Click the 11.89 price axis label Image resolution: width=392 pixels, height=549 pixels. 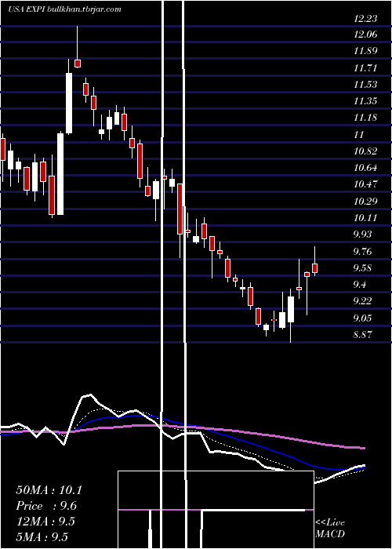click(x=365, y=51)
